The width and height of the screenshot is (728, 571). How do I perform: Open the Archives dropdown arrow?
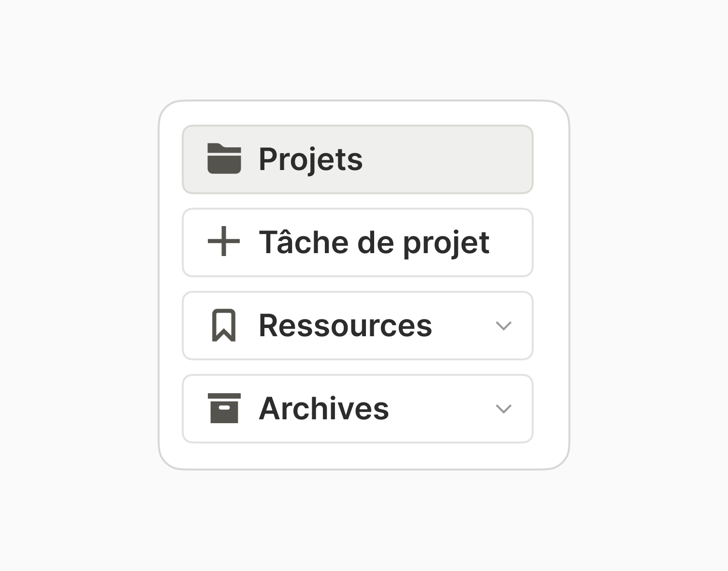tap(504, 409)
